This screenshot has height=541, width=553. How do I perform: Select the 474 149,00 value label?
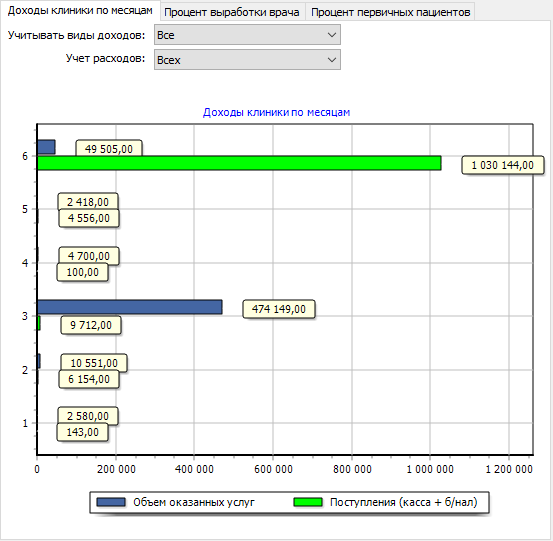click(x=279, y=309)
